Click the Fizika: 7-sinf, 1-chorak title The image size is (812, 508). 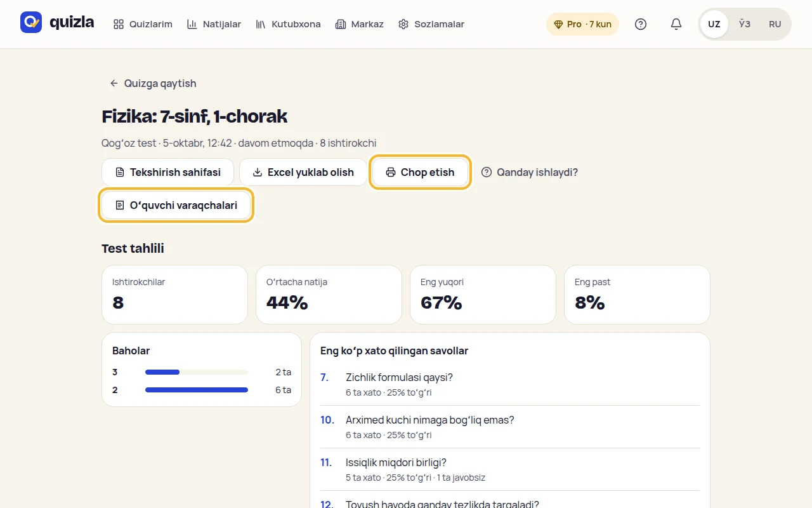tap(195, 116)
